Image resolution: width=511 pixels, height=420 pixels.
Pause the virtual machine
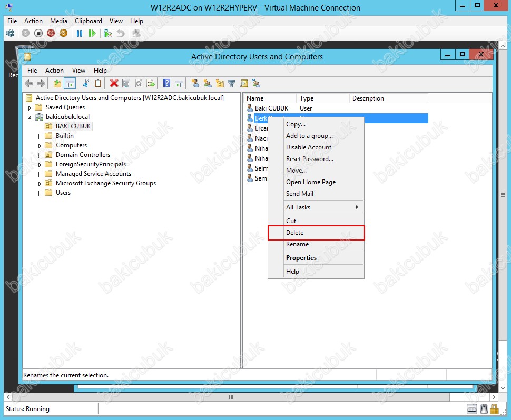pyautogui.click(x=79, y=33)
